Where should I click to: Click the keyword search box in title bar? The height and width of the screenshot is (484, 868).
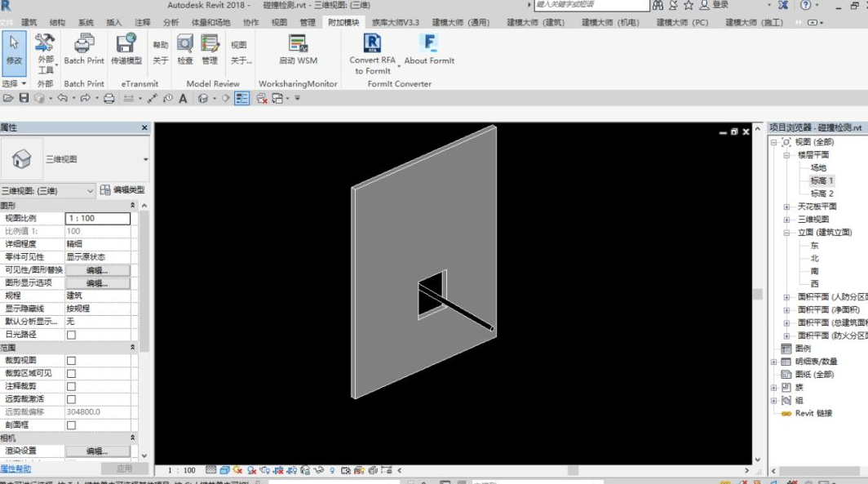[591, 5]
